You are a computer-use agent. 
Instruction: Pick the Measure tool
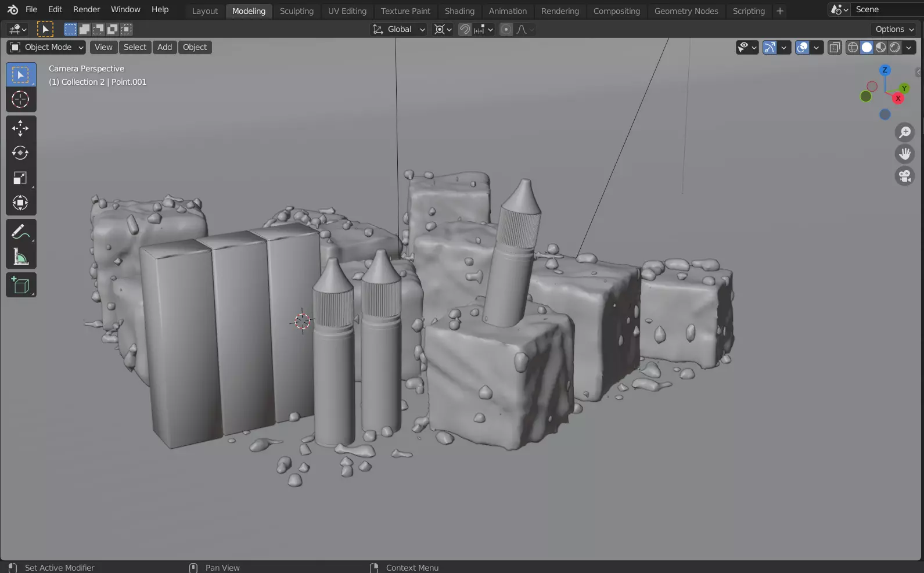pyautogui.click(x=20, y=257)
